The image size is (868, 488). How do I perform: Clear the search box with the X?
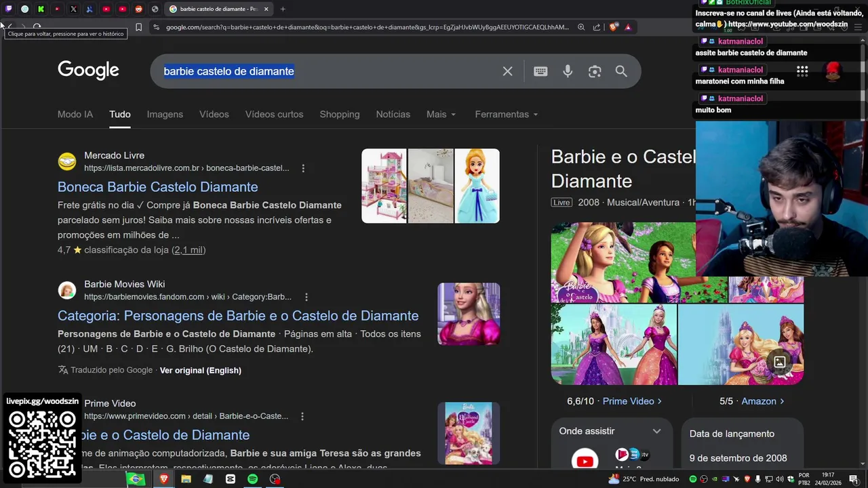[x=507, y=71]
